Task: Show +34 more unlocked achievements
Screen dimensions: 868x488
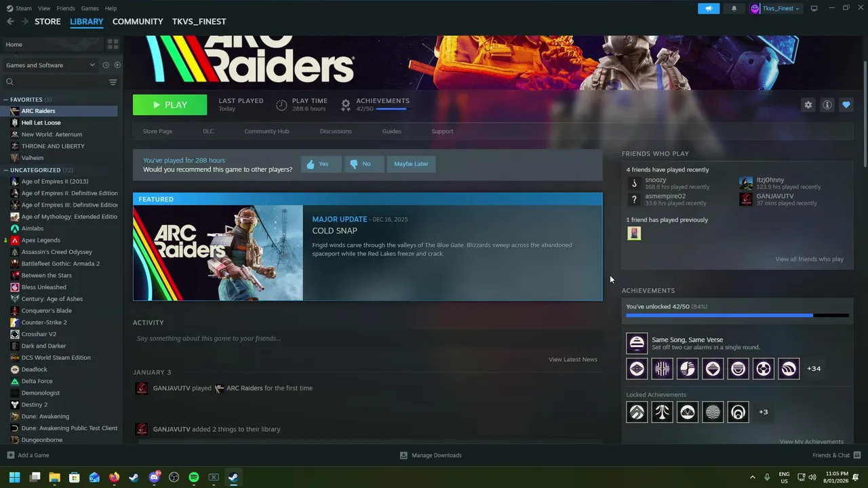Action: point(814,369)
